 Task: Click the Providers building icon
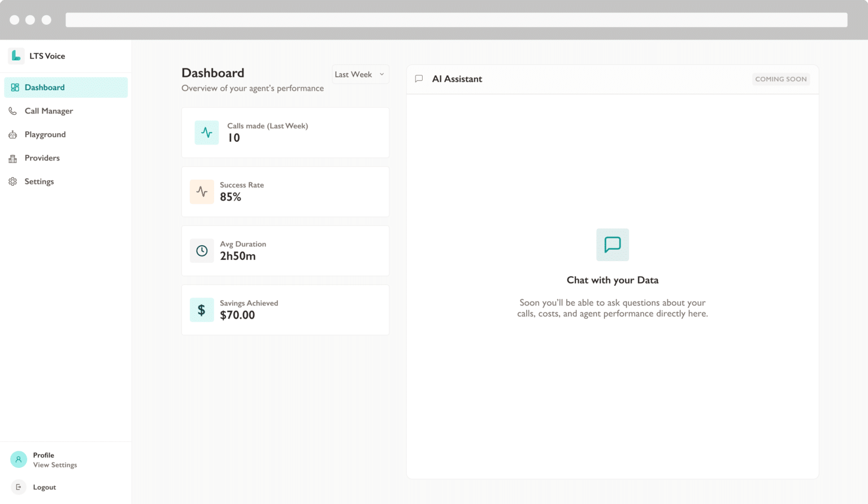tap(12, 158)
